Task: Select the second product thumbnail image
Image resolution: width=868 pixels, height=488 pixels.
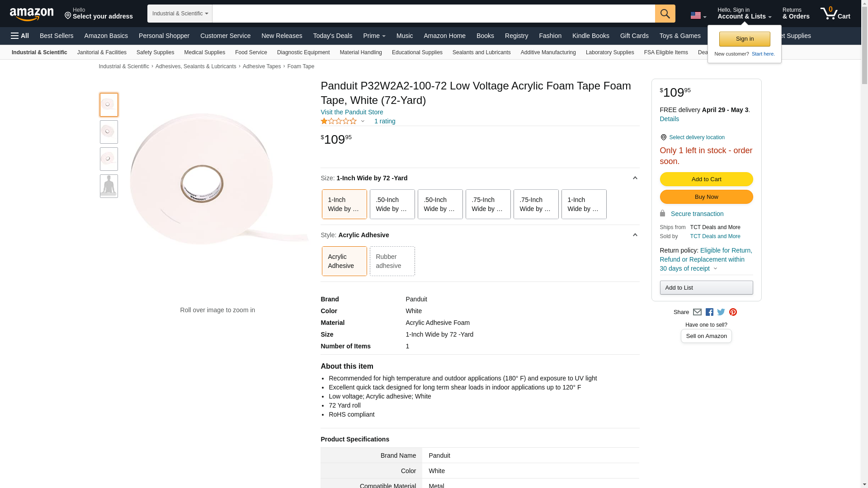Action: pyautogui.click(x=109, y=132)
